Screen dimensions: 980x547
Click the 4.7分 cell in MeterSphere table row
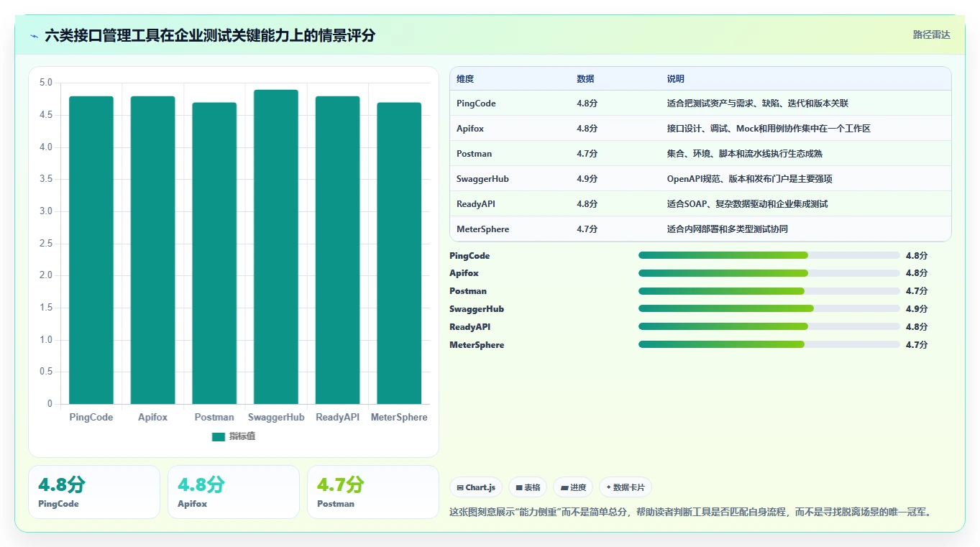[x=587, y=229]
